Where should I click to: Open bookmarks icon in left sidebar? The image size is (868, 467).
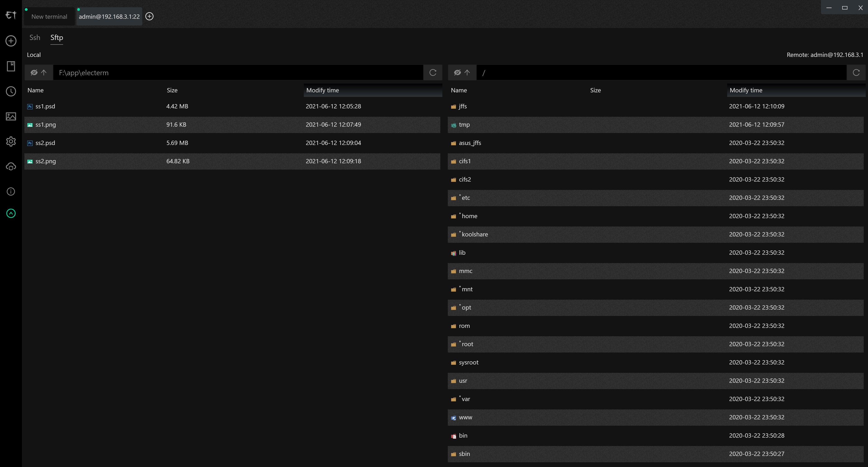coord(11,66)
